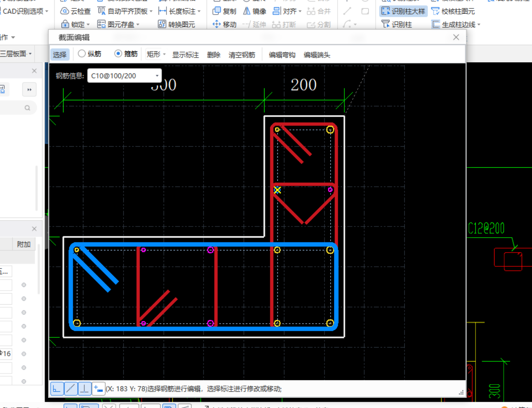Click the 锁定 lock icon
Screen dimensions: 532x408
coord(65,25)
